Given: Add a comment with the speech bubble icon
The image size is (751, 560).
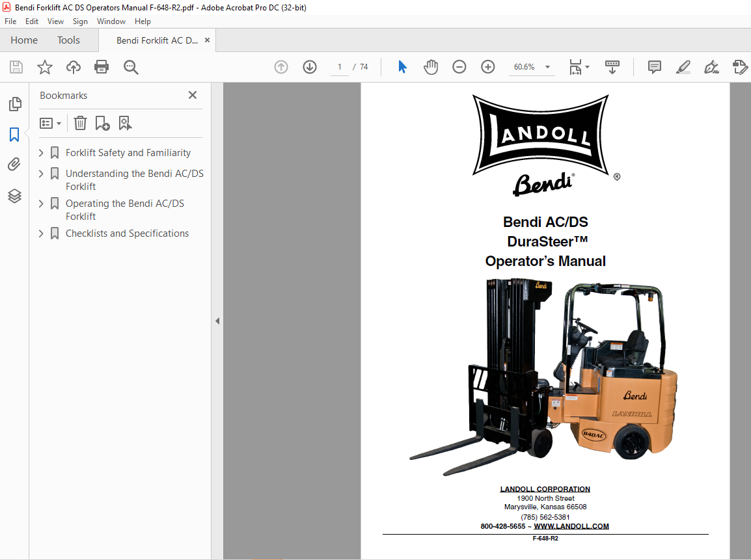Looking at the screenshot, I should (x=654, y=67).
